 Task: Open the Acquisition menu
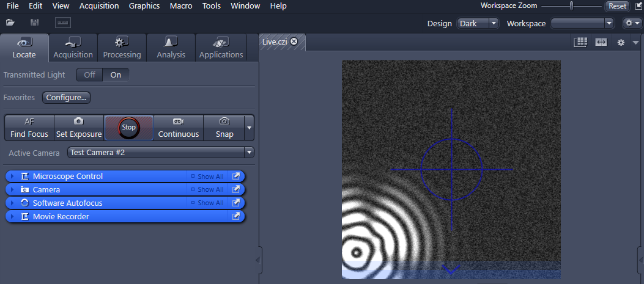pos(100,5)
